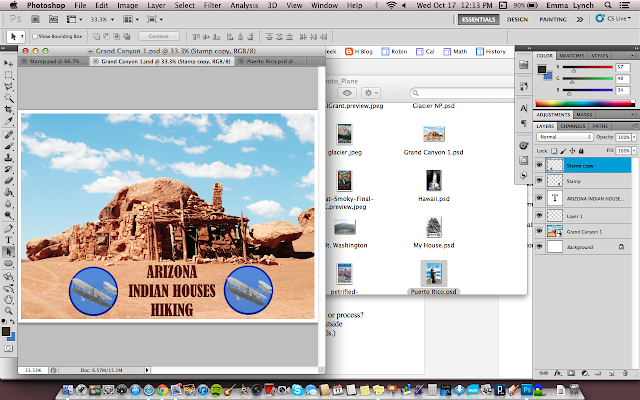Open the Character panel icon
Screen dimensions: 640x400
[x=524, y=106]
